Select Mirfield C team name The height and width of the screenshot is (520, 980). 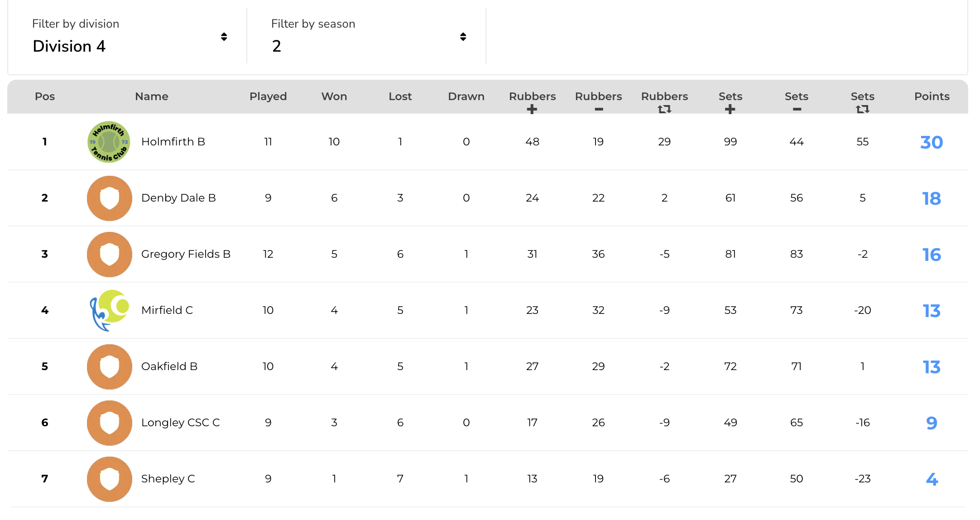167,310
